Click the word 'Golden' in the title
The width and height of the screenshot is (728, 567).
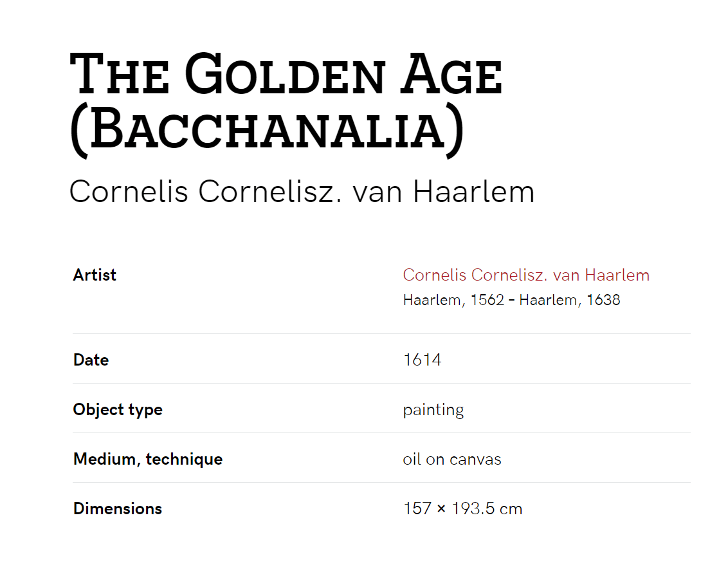coord(285,73)
